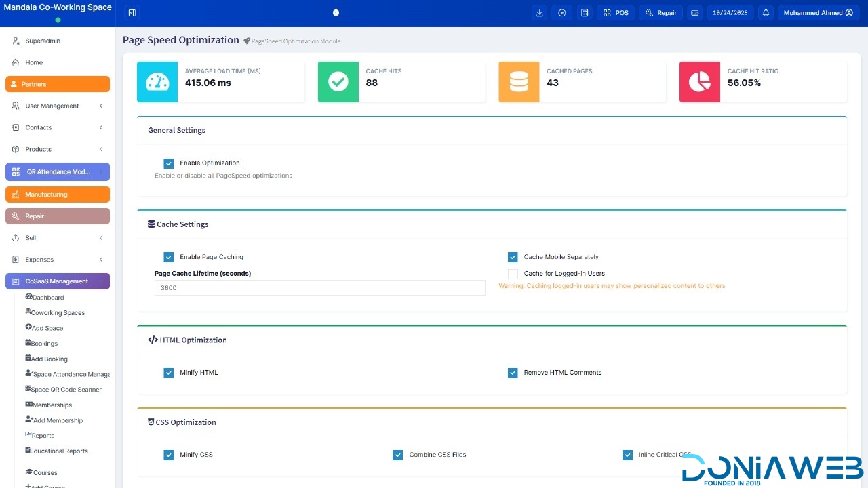Click the download icon in top bar

coord(539,13)
